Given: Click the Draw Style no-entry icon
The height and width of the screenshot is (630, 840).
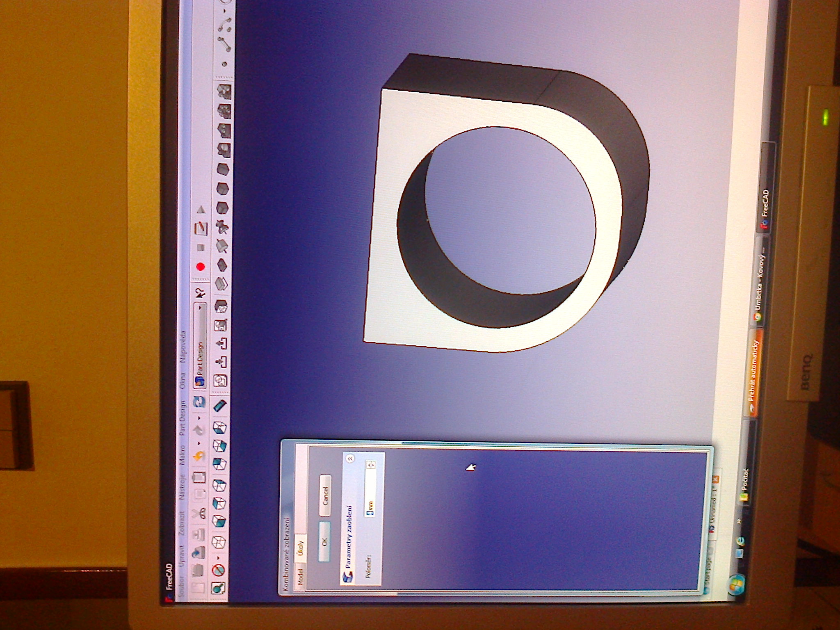Looking at the screenshot, I should coord(219,570).
